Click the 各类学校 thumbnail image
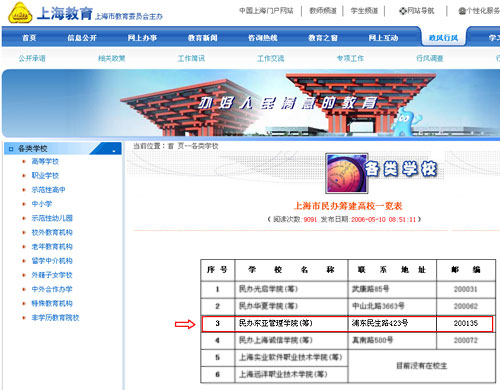Screen dimensions: 500x390 (347, 173)
